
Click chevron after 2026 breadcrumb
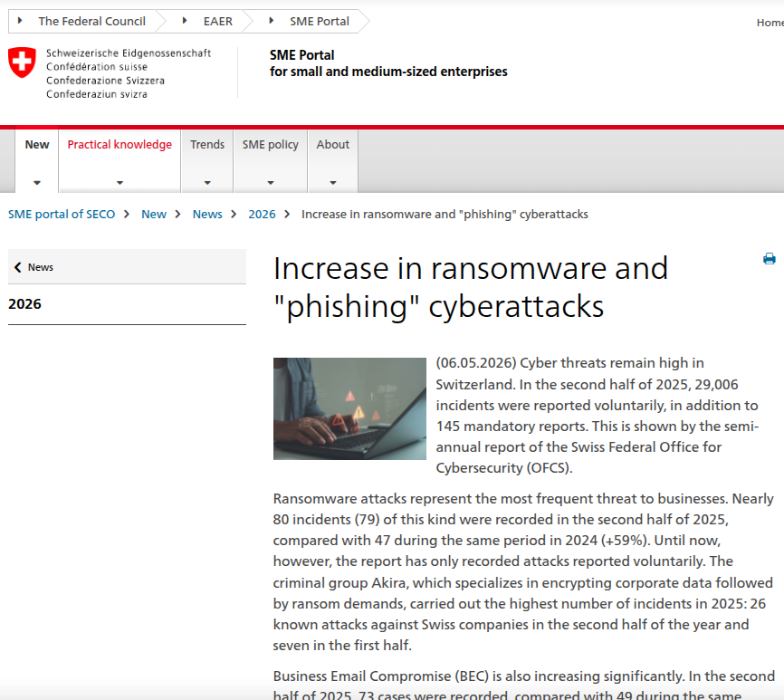click(x=286, y=214)
